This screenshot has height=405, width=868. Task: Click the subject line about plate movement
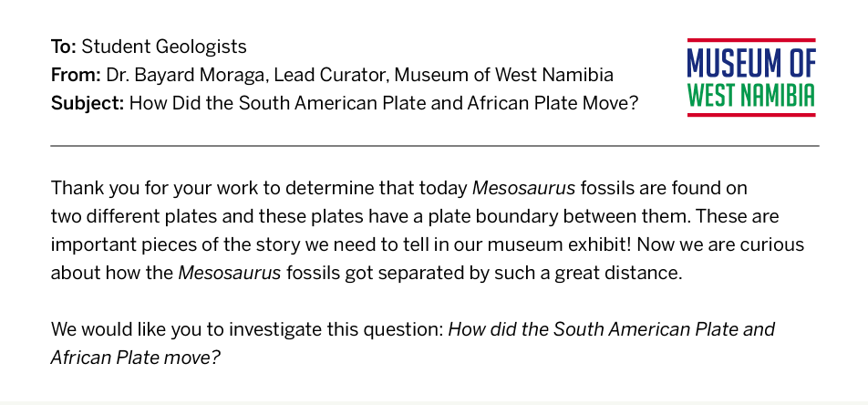coord(384,103)
